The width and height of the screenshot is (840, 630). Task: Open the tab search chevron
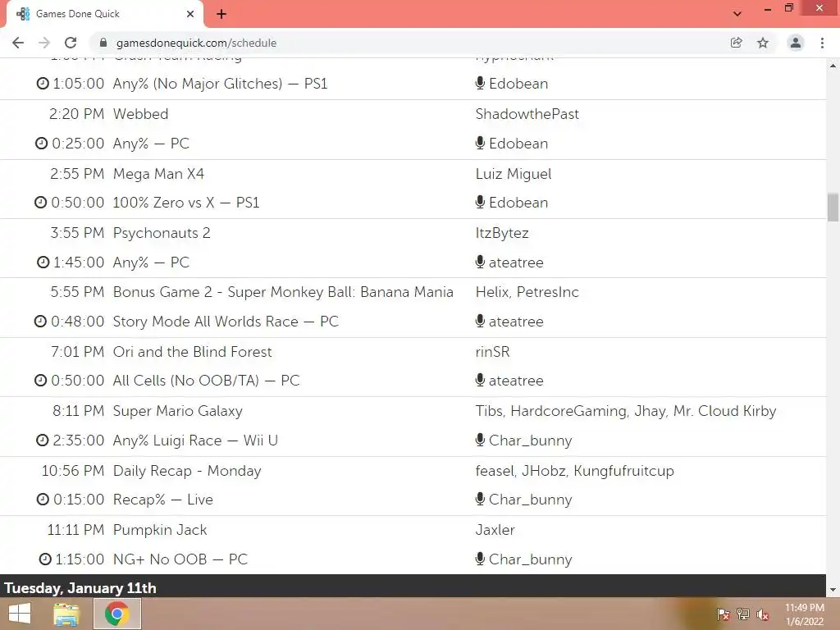[737, 14]
